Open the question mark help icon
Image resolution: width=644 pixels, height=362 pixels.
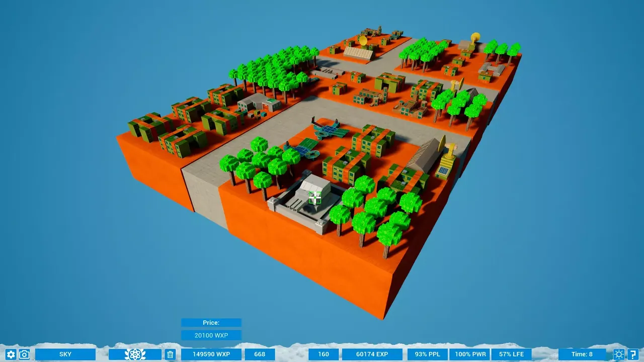point(633,354)
